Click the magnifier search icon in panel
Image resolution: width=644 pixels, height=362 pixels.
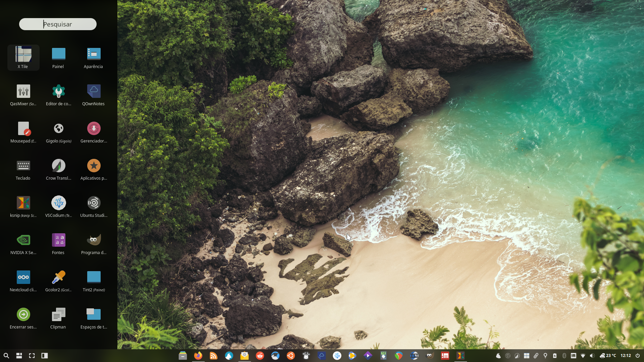coord(6,356)
